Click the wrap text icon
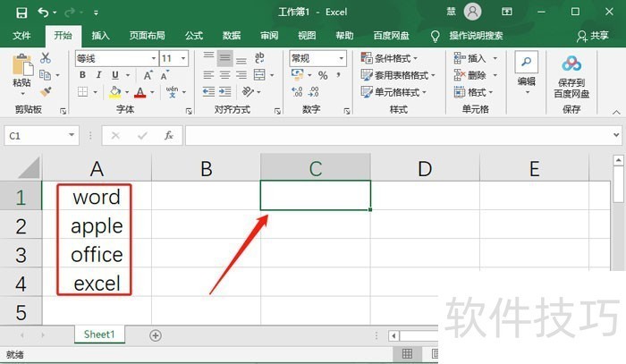Screen dimensions: 626x364 [259, 58]
